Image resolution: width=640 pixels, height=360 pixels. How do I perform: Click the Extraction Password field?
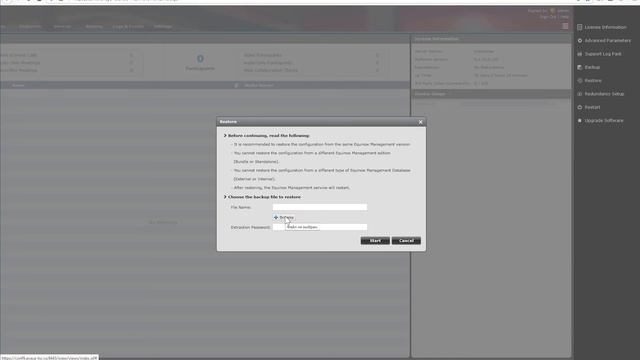coord(320,227)
